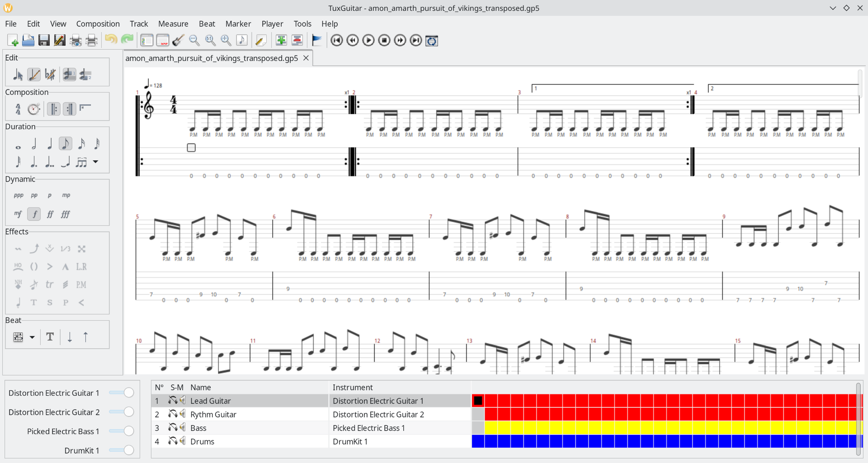This screenshot has height=463, width=868.
Task: Set stroke down arrow in Beat panel
Action: (x=70, y=337)
